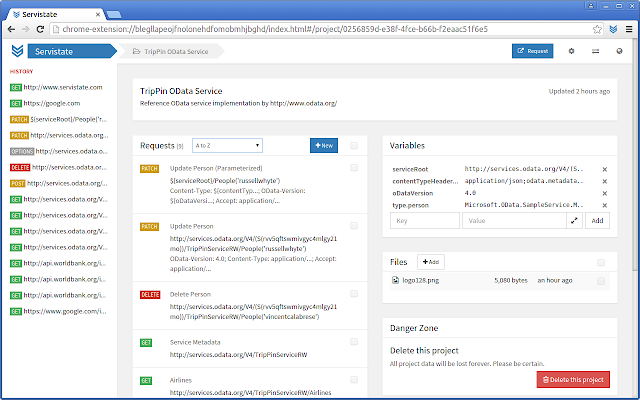Delete the oDataVersion variable with X
The height and width of the screenshot is (400, 640).
605,193
